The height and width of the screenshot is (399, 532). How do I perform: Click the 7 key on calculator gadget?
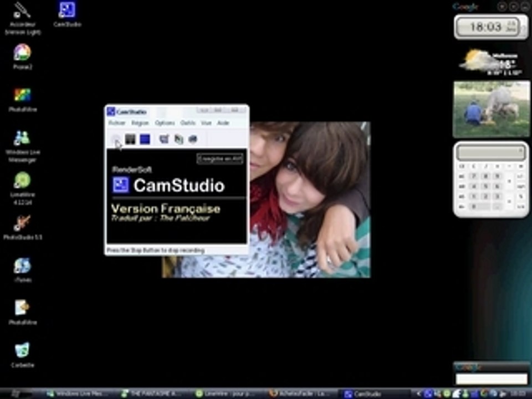click(x=474, y=176)
